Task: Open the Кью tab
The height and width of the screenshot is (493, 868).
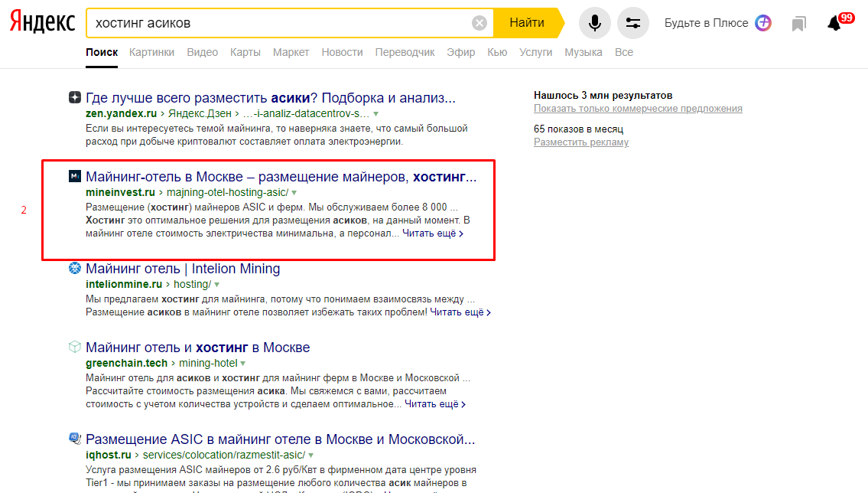Action: 497,52
